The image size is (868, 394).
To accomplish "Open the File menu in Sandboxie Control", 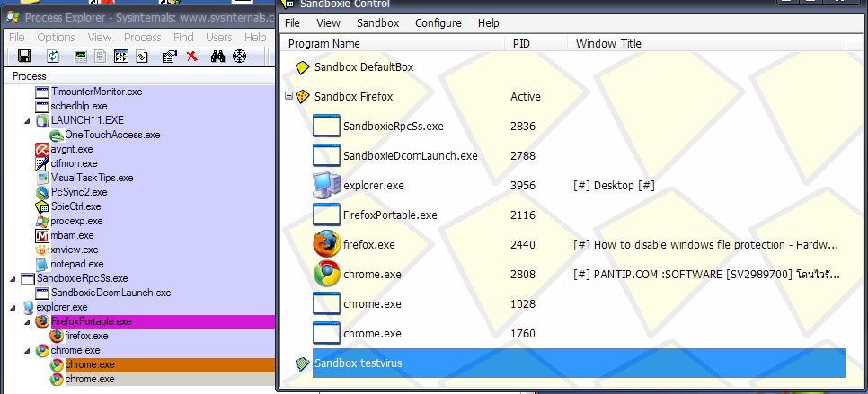I will tap(292, 23).
